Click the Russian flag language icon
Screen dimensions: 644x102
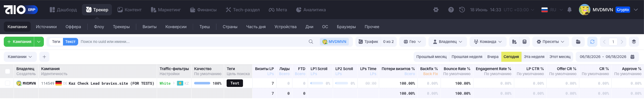pos(544,10)
